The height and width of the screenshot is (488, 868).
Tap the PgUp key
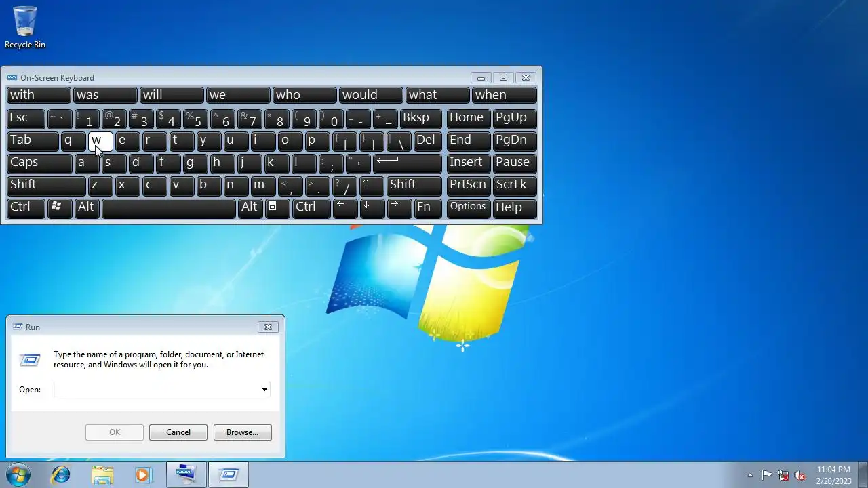(515, 118)
